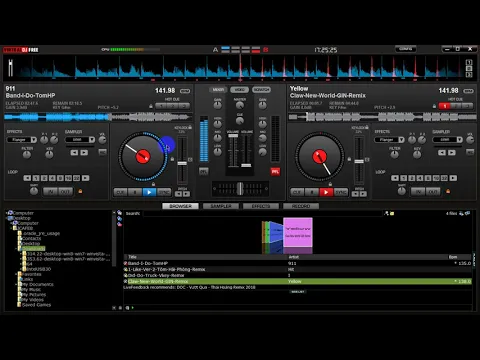Open the EFFECTS tab

pyautogui.click(x=261, y=206)
